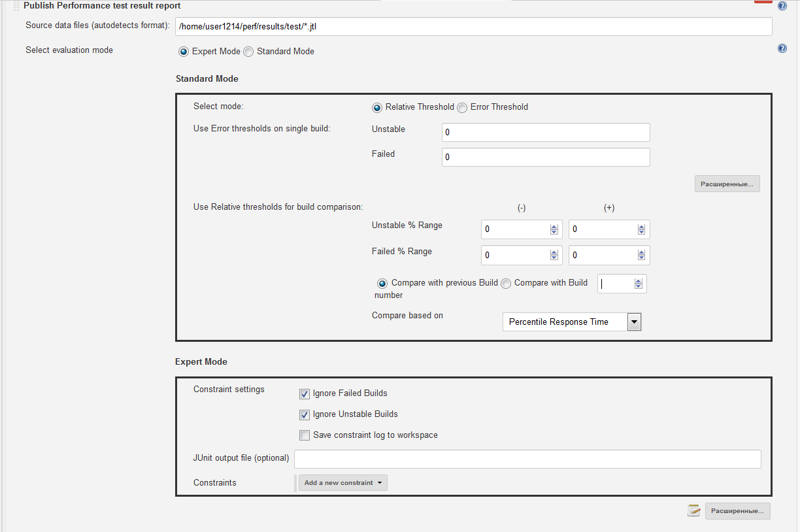Click drag handle beside Publish Performance title

coord(16,6)
